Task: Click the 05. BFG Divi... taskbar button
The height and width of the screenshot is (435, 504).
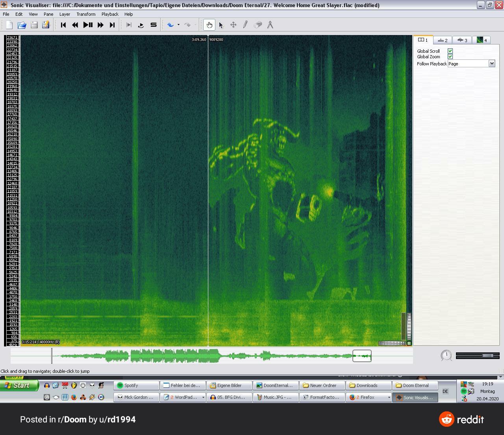Action: pos(229,397)
